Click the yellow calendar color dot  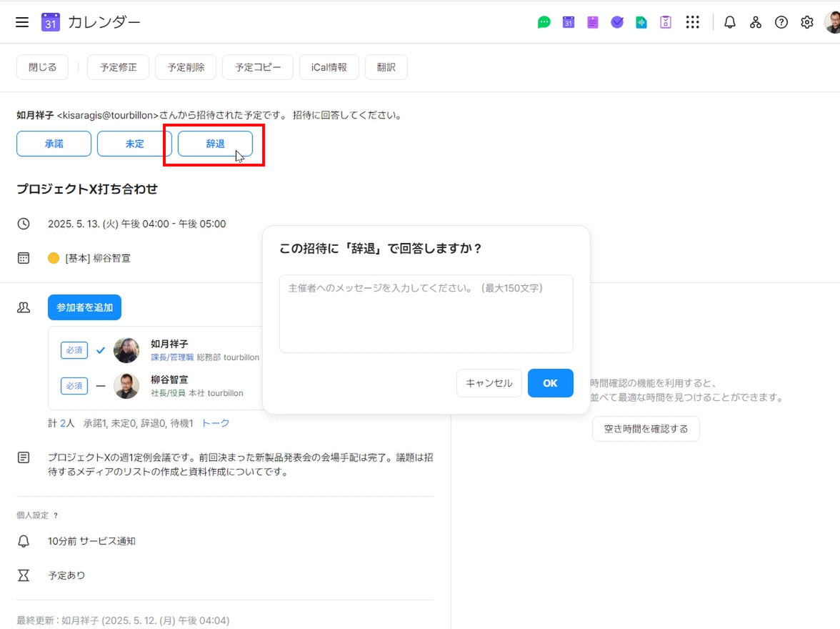[x=54, y=258]
